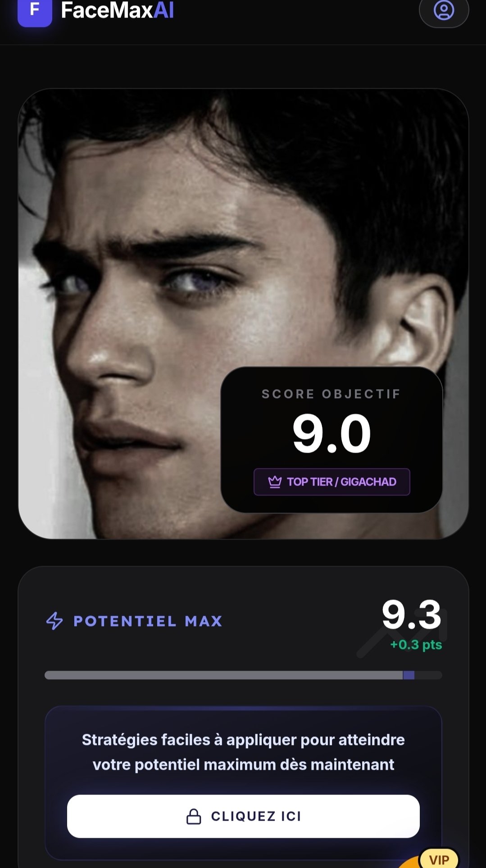The image size is (486, 868).
Task: Click the purple end segment of progress bar
Action: point(409,675)
